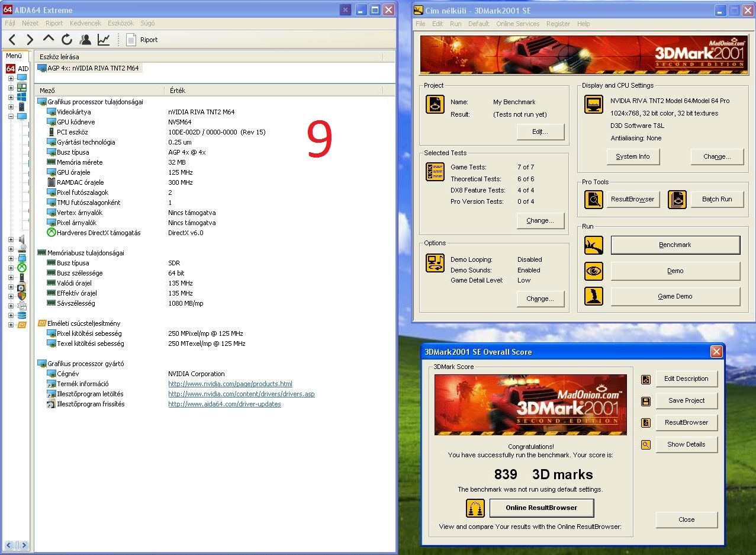This screenshot has height=555, width=756.
Task: Open the Kedvencek menu in AIDA64
Action: click(85, 23)
